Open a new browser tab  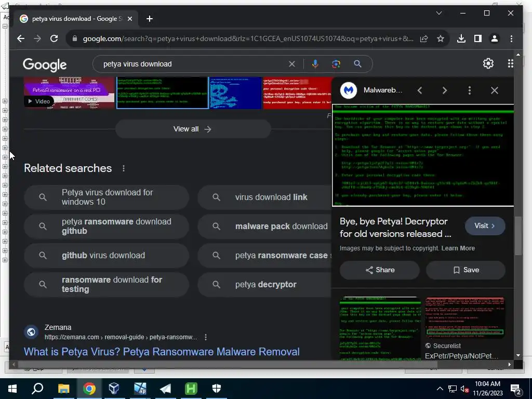(150, 19)
